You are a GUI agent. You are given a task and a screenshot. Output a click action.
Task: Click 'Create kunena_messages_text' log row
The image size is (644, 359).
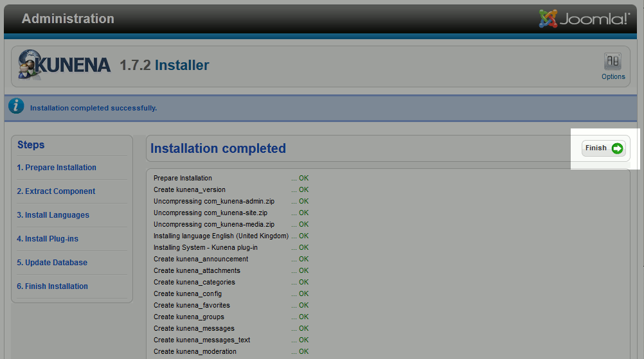[231, 340]
